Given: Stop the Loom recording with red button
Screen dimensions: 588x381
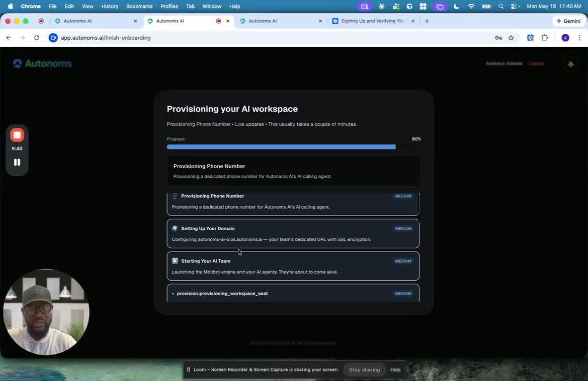Looking at the screenshot, I should [17, 135].
